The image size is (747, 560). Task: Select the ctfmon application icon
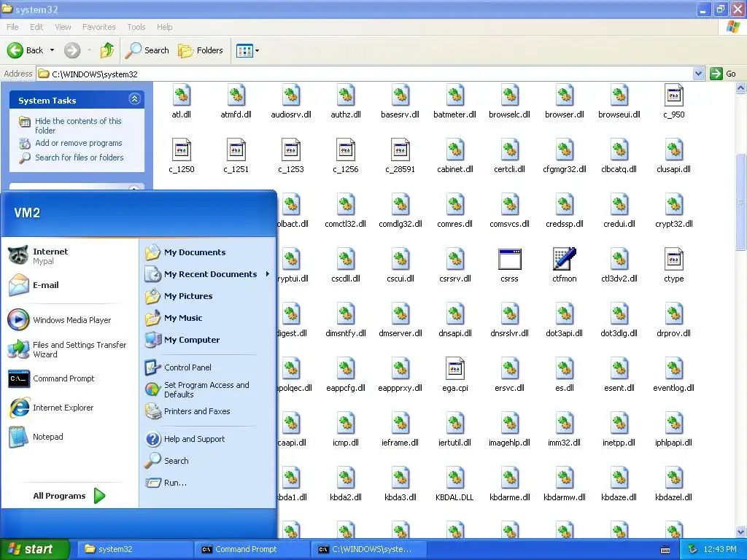point(564,265)
